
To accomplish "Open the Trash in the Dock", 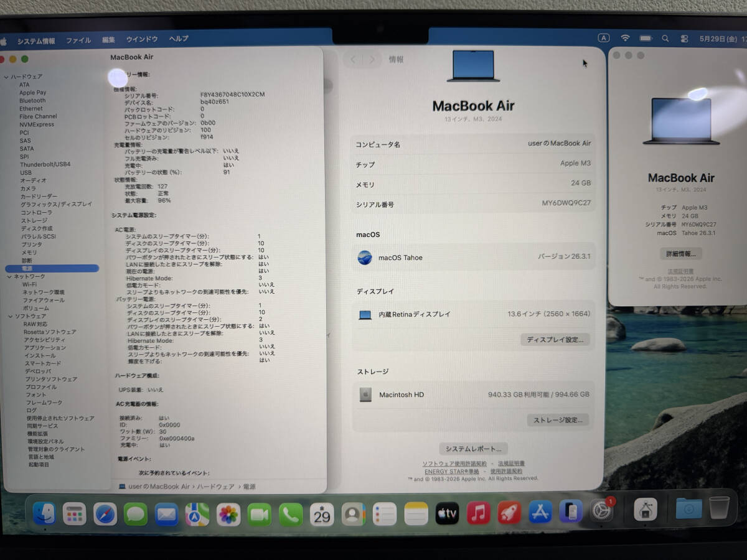I will coord(719,507).
